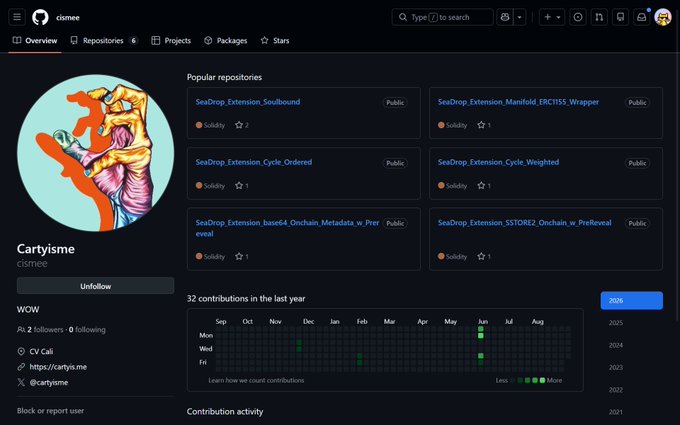Open the Cartyisme profile picture
680x425 pixels.
tap(95, 153)
